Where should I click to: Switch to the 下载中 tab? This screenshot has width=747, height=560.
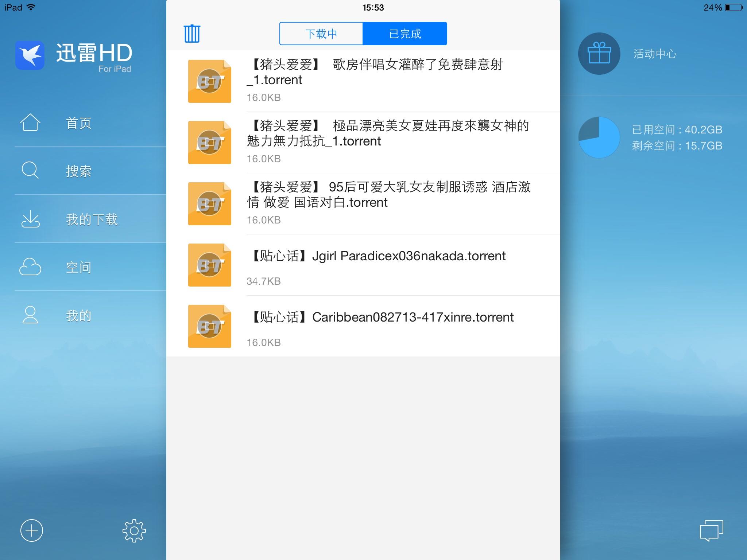click(x=321, y=34)
